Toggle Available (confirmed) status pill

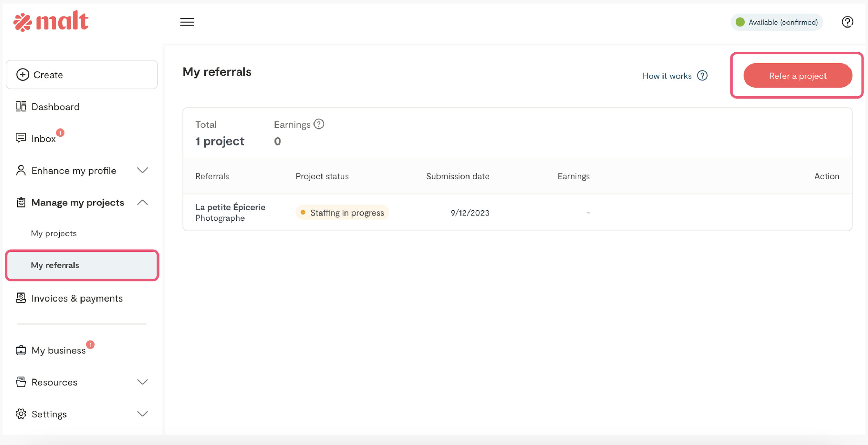click(x=776, y=22)
